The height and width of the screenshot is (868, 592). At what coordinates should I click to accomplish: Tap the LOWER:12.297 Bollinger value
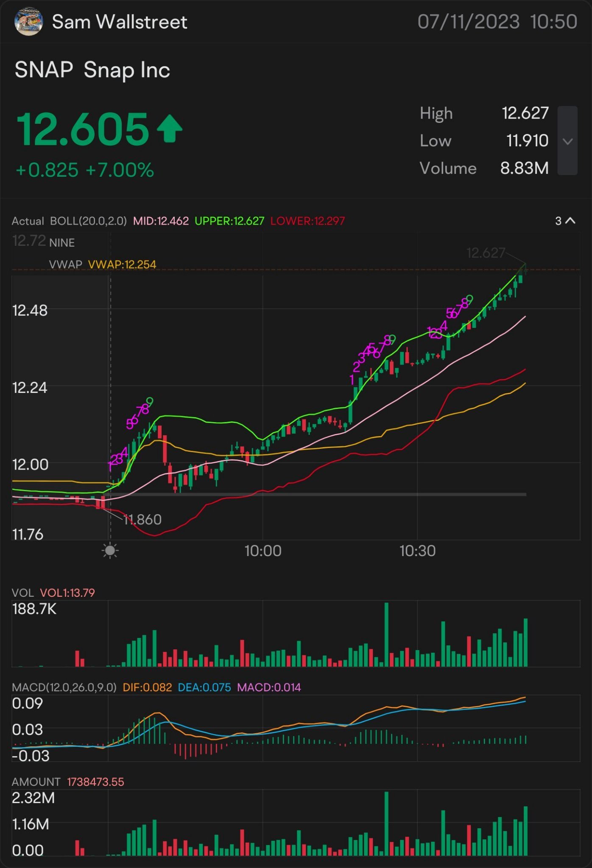pos(307,221)
